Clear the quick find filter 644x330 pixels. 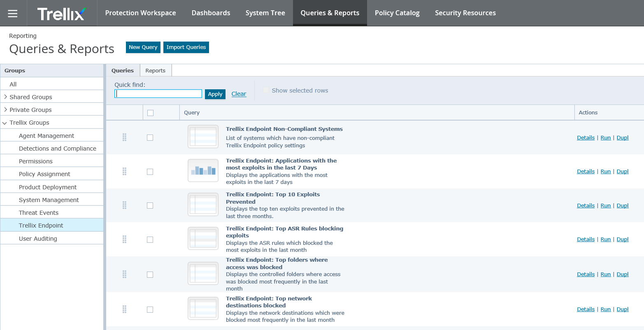coord(239,94)
